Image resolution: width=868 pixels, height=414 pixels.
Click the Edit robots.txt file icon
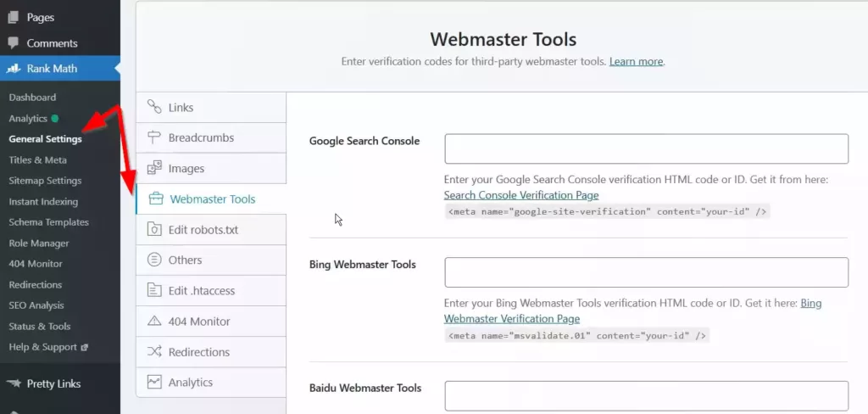154,229
